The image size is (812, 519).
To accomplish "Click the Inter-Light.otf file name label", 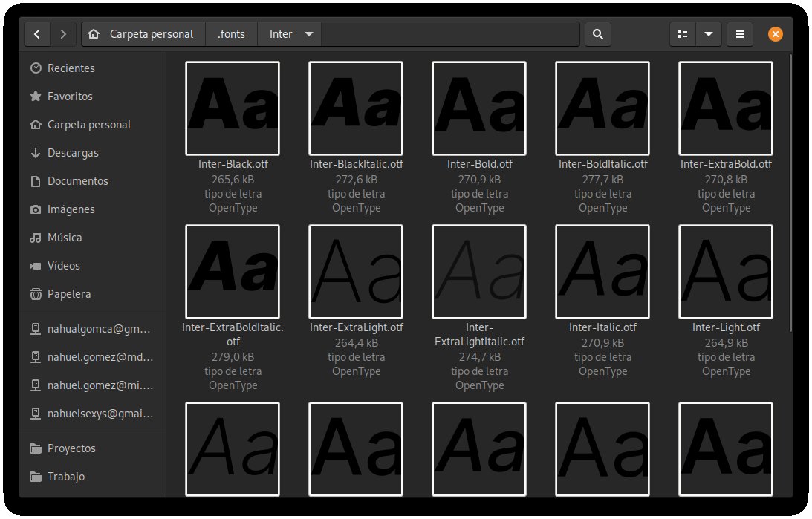I will [726, 327].
